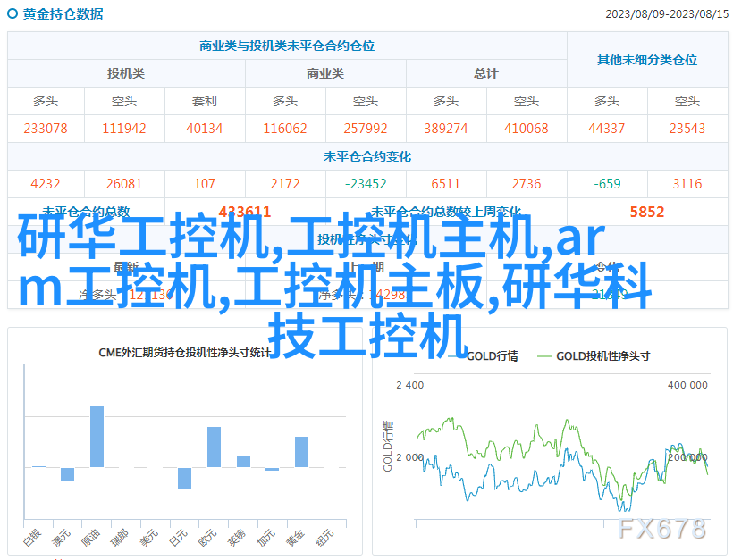This screenshot has height=560, width=733.
Task: Click the change value 4232
Action: 46,184
